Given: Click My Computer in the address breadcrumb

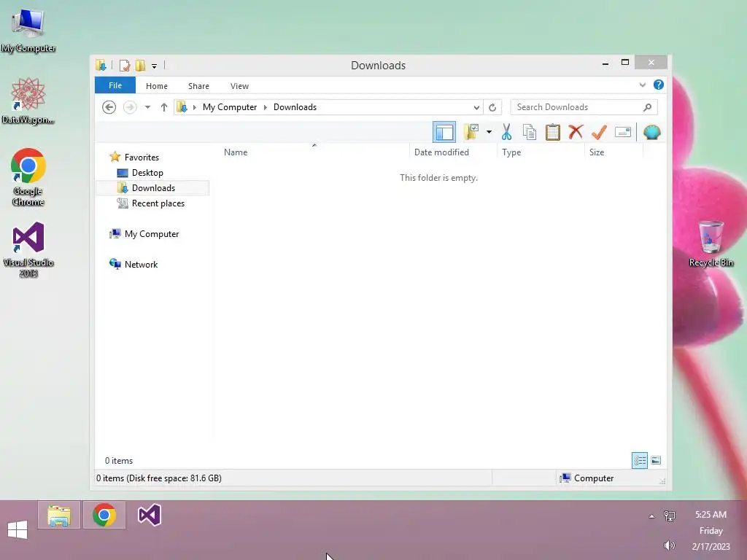Looking at the screenshot, I should (230, 107).
